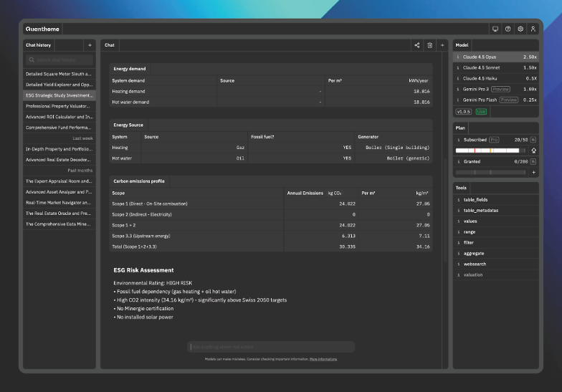Open 'Detailed Yield Explorer' chat from history
Image resolution: width=562 pixels, height=392 pixels.
pos(59,84)
